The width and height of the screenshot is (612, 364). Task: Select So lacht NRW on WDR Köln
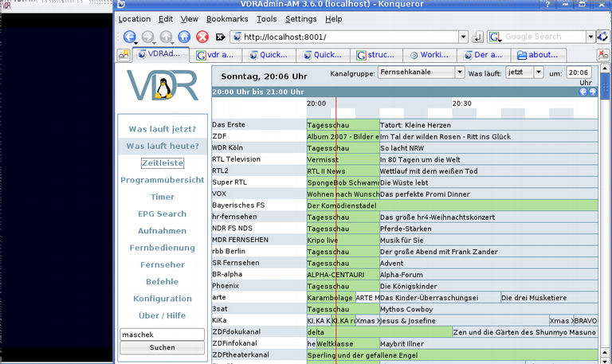coord(402,148)
